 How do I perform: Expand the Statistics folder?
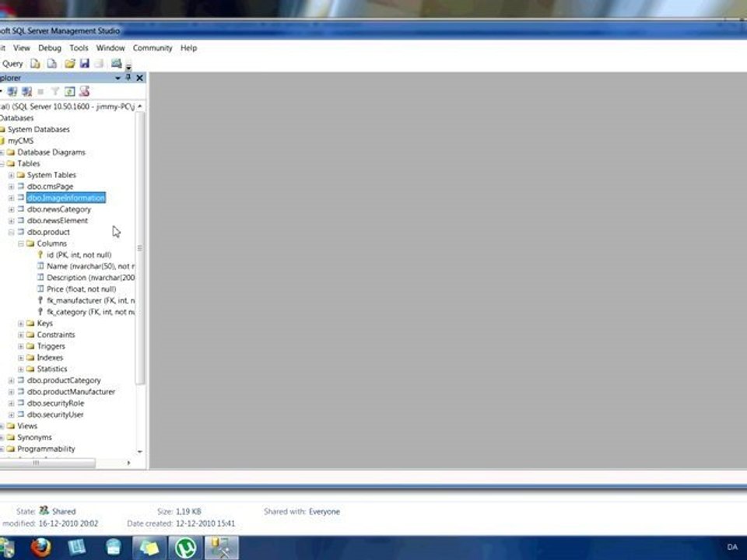[x=21, y=369]
